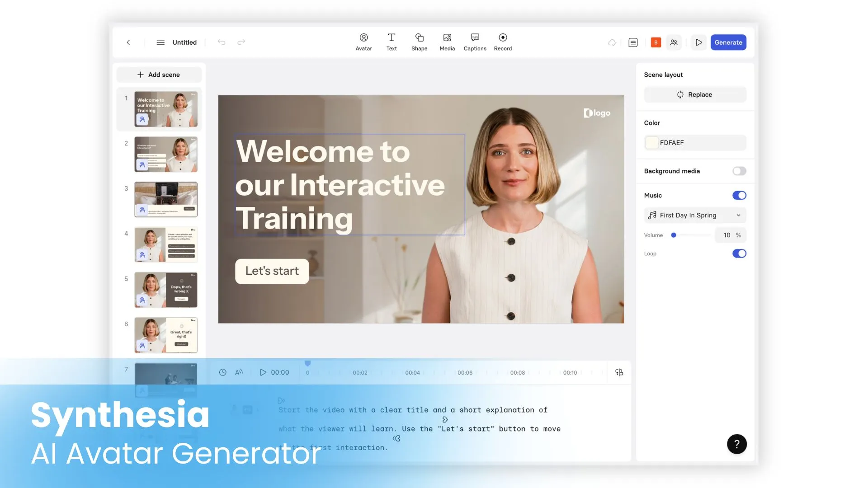The image size is (868, 488).
Task: Open the hamburger menu beside Untitled
Action: point(160,42)
